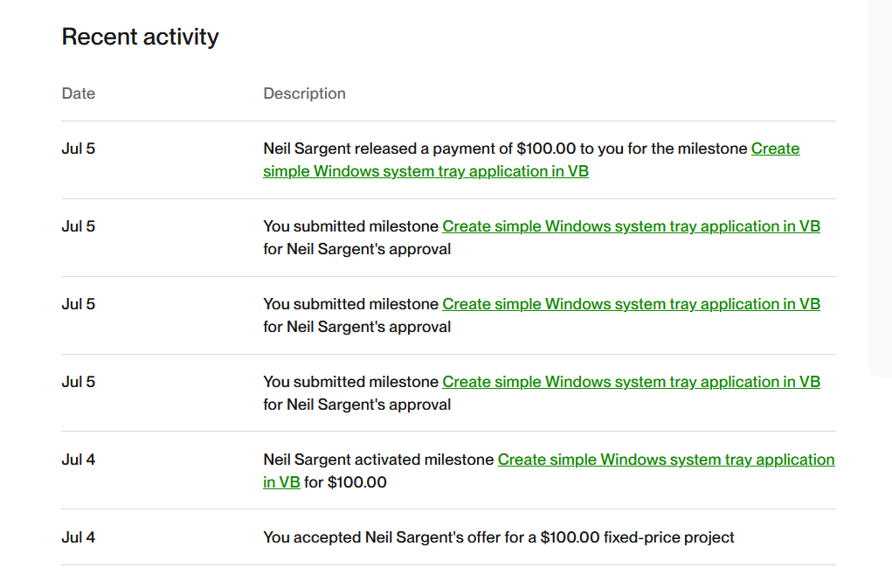This screenshot has height=588, width=892.
Task: Open milestone link in first submitted milestone entry
Action: (631, 226)
